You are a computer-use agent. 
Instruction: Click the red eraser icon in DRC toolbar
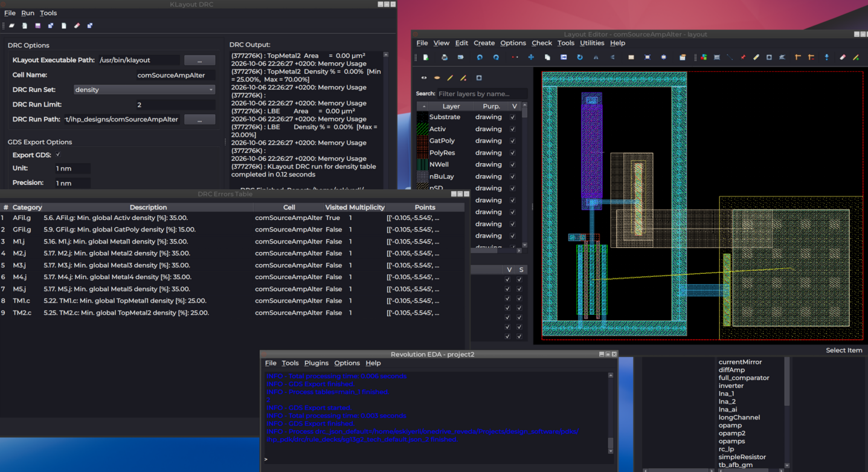coord(77,26)
